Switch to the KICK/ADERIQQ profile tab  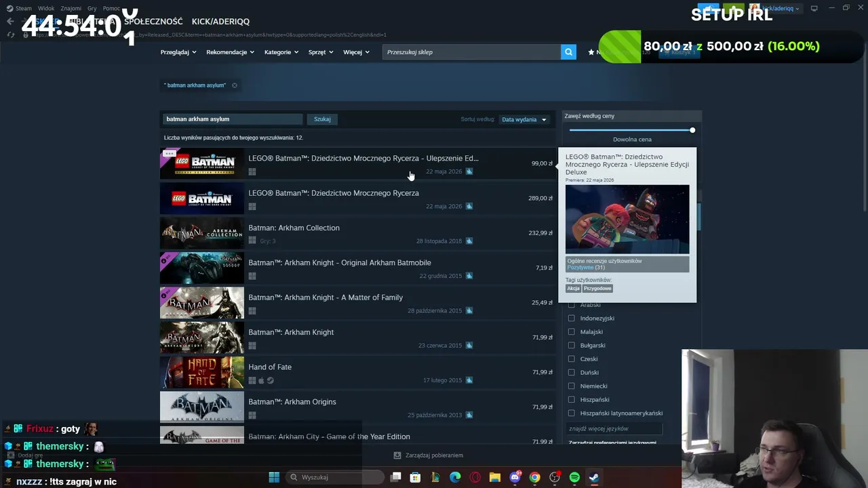pyautogui.click(x=220, y=22)
